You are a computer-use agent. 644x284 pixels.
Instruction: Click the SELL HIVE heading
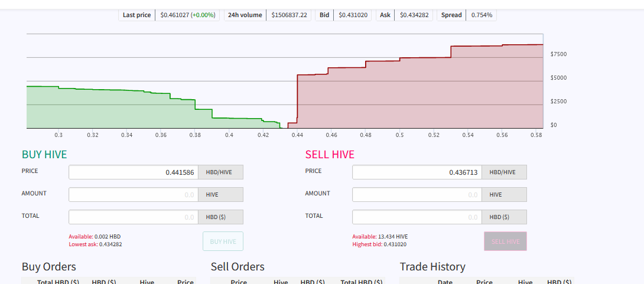(x=330, y=154)
